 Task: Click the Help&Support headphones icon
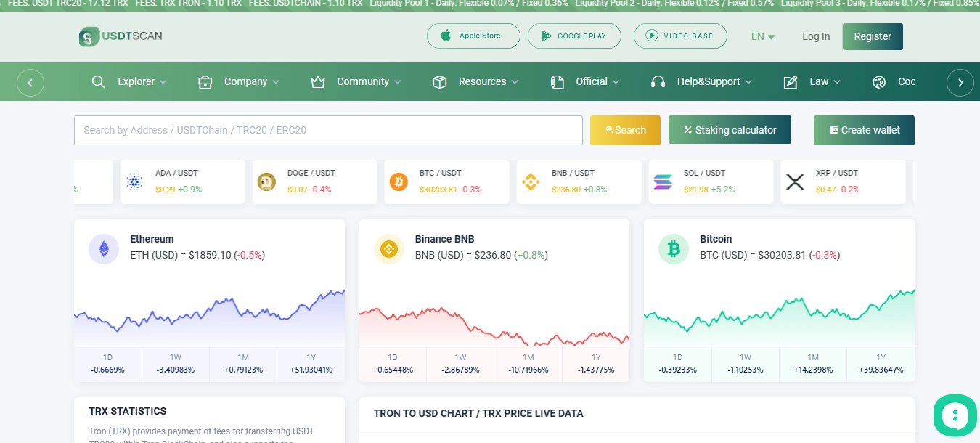coord(658,82)
